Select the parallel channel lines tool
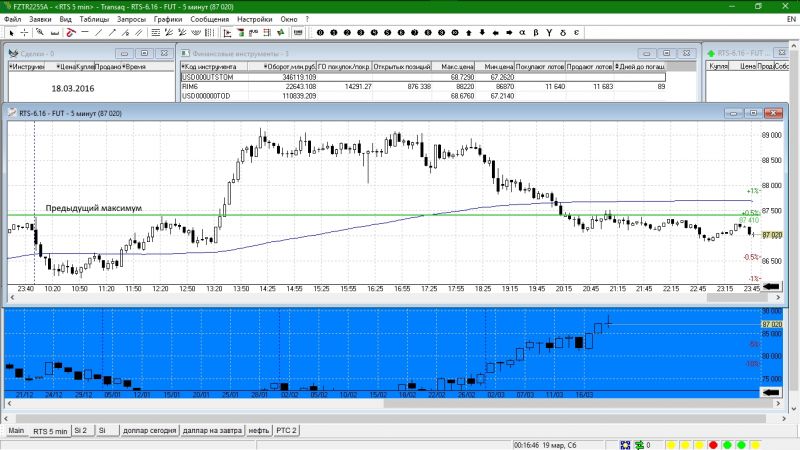The width and height of the screenshot is (800, 450). [x=139, y=33]
